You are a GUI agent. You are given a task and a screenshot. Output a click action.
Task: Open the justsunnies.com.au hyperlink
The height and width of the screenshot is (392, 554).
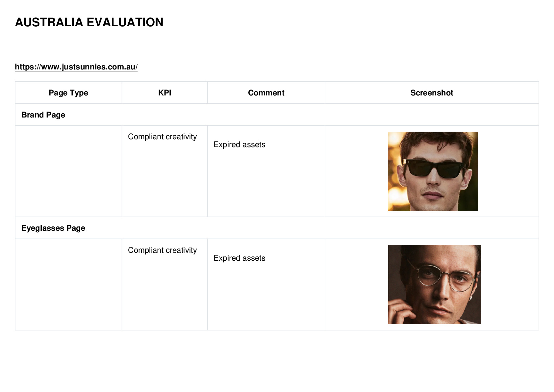point(76,67)
